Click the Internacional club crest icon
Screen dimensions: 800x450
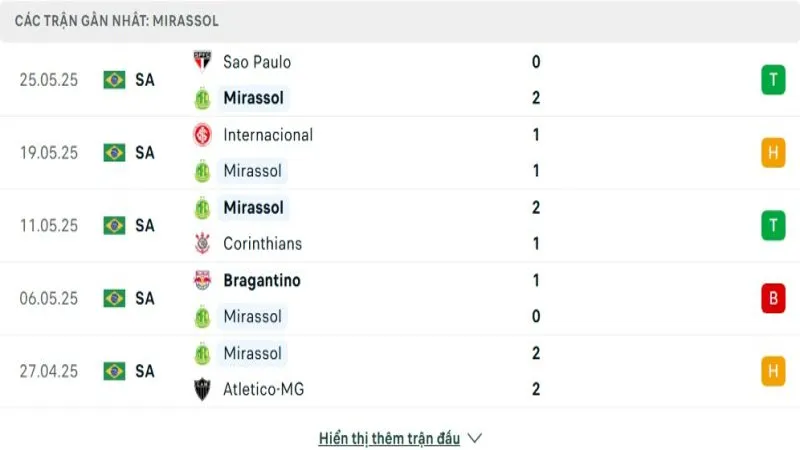pyautogui.click(x=203, y=135)
